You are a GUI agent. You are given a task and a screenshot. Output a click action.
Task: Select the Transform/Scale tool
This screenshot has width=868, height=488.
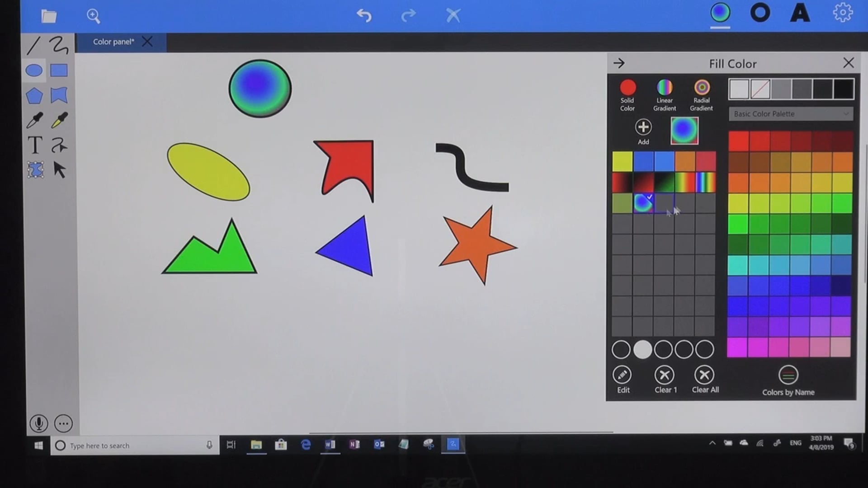(x=33, y=170)
